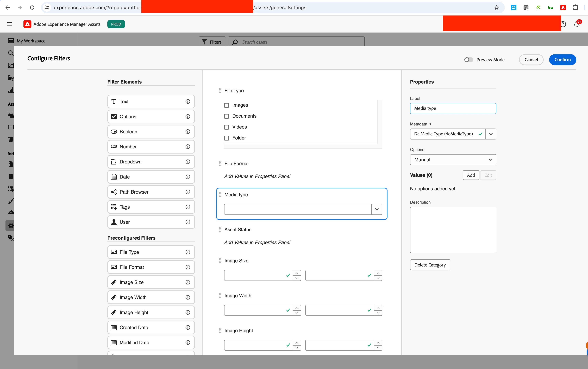Check the Images checkbox
The width and height of the screenshot is (588, 369).
(227, 105)
